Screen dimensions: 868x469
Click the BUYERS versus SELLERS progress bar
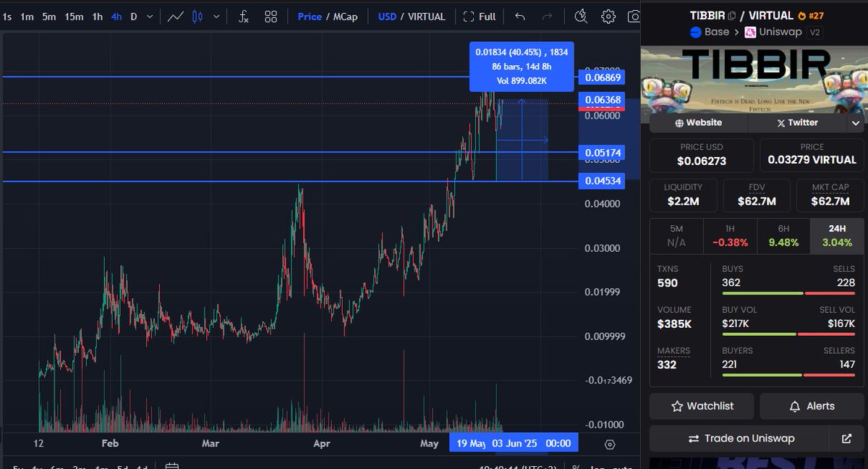(x=788, y=375)
